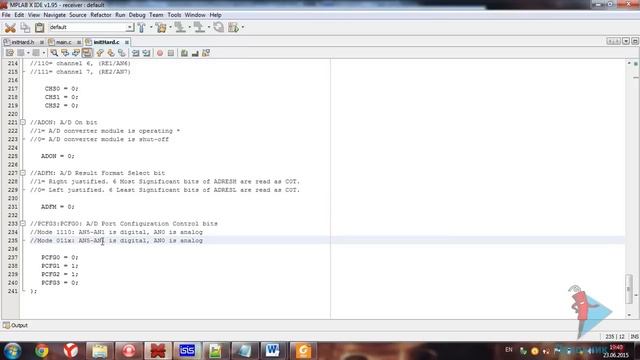640x360 pixels.
Task: Open the Navigate menu
Action: coord(55,15)
